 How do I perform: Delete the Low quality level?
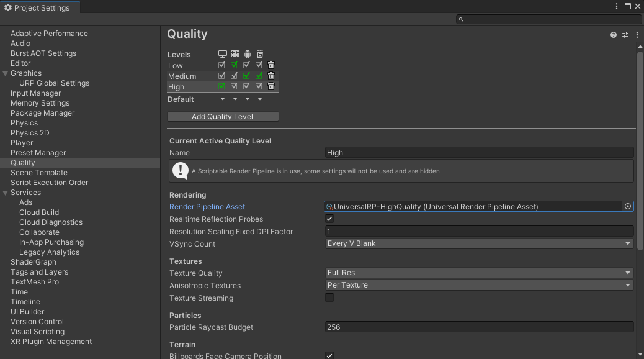(x=271, y=65)
